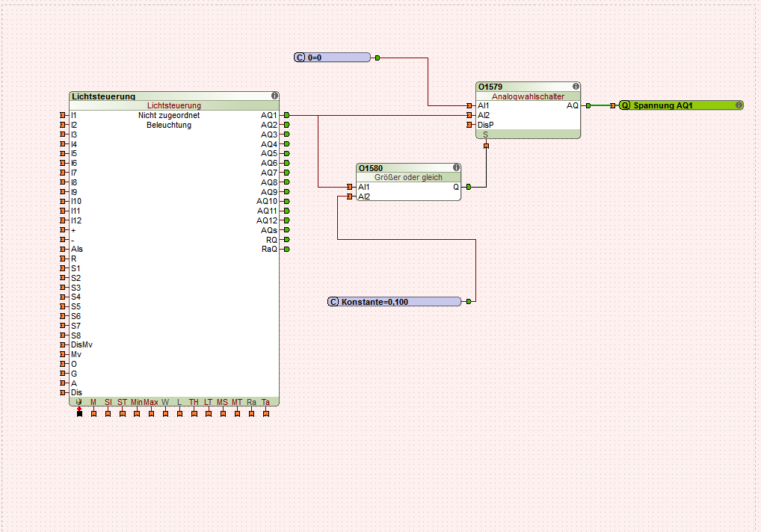Screen dimensions: 761x532
Task: Click the output connector of constant 0=0
Action: tap(377, 58)
